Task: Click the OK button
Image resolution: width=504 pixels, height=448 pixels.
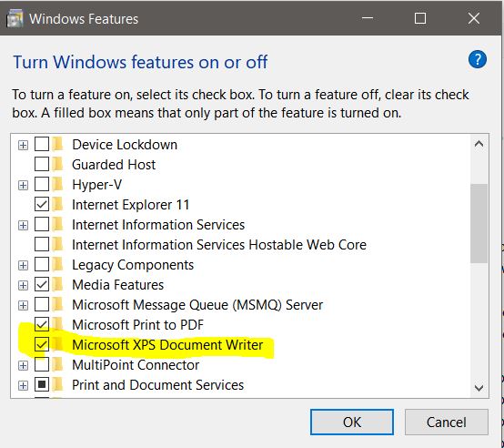Action: [x=352, y=422]
